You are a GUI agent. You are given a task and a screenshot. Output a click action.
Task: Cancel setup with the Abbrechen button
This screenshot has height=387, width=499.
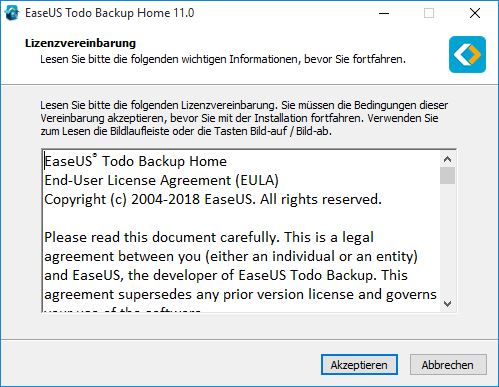[x=448, y=365]
